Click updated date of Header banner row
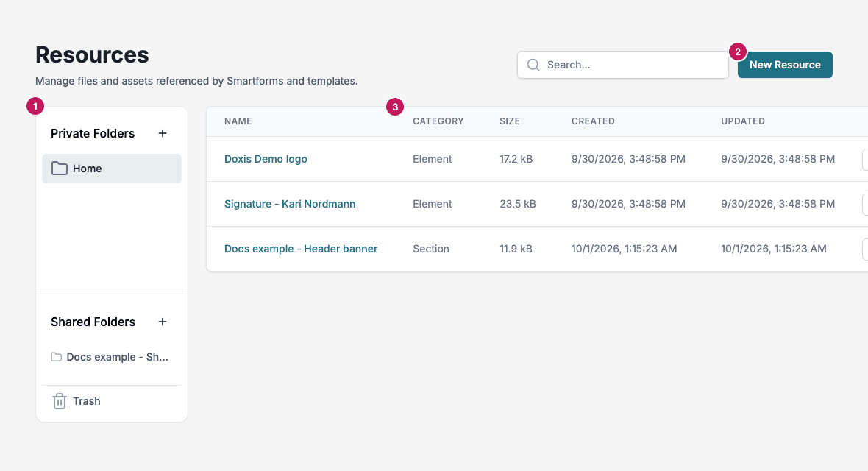 (773, 249)
